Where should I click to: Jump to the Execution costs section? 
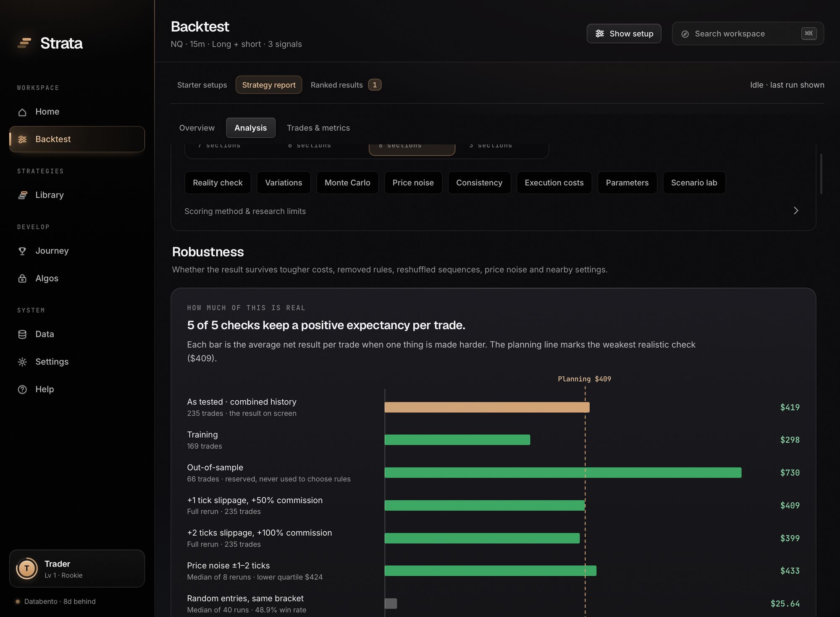pyautogui.click(x=554, y=183)
